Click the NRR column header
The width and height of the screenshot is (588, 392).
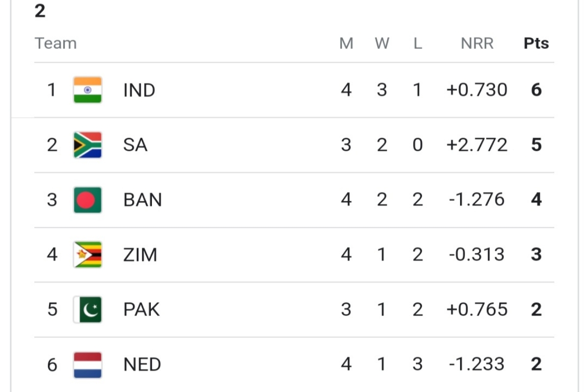(x=477, y=43)
